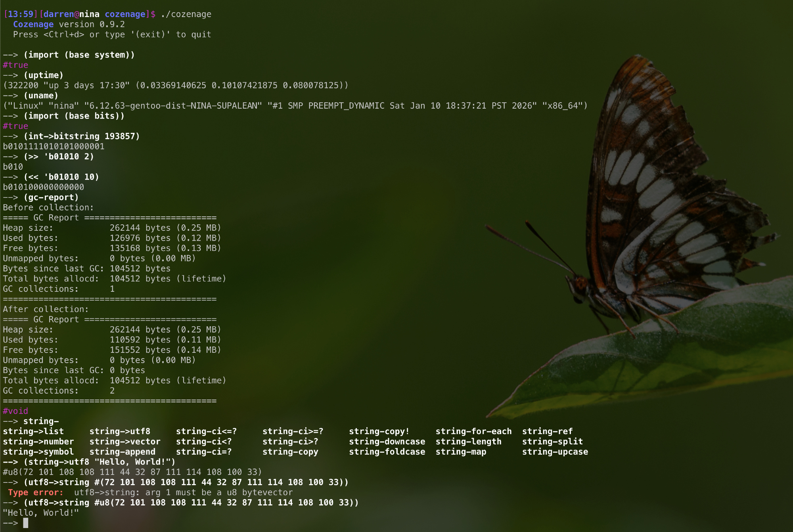
Task: Click the ./cozenage shell command
Action: pos(186,14)
